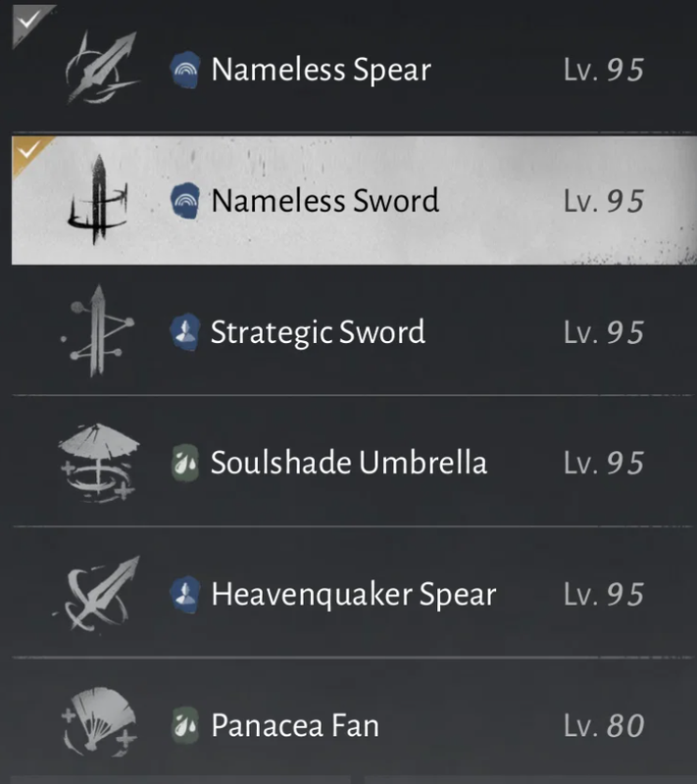Click green healing badge beside Panacea Fan
697x784 pixels.
click(x=185, y=725)
